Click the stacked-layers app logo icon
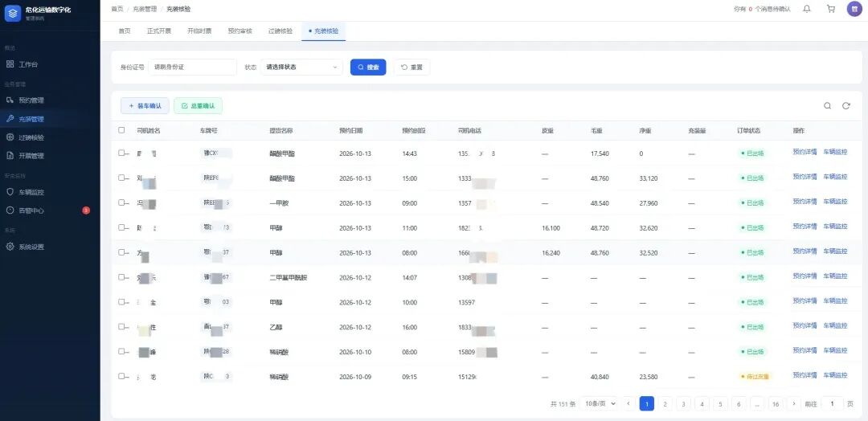 point(12,14)
